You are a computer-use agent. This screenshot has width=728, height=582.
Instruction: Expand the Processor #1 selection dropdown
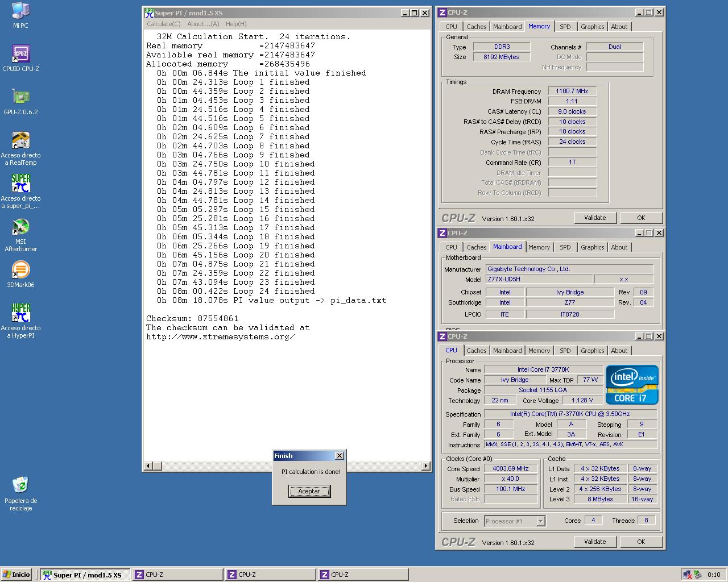coord(540,521)
